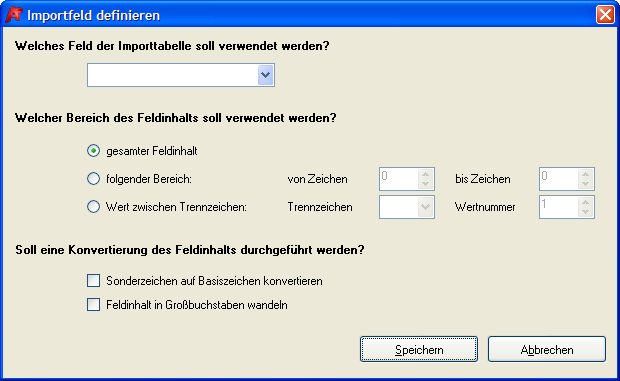Click the Abbrechen button
The image size is (620, 381).
547,349
